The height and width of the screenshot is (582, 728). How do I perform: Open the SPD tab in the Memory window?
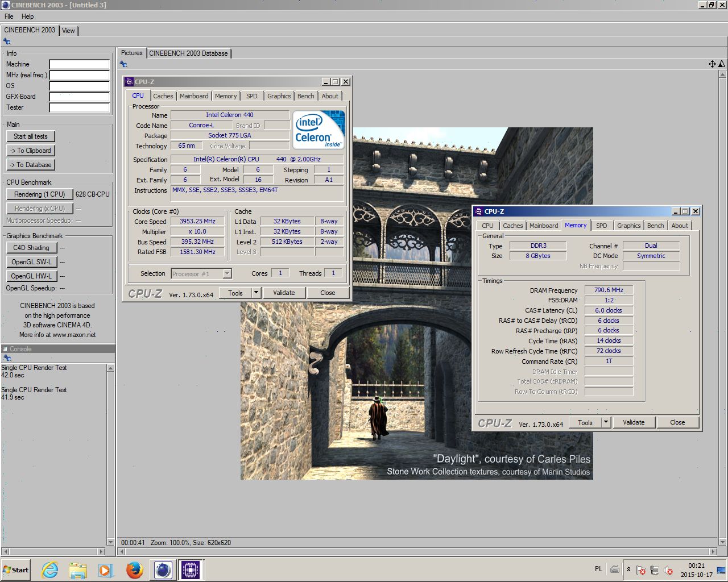602,226
